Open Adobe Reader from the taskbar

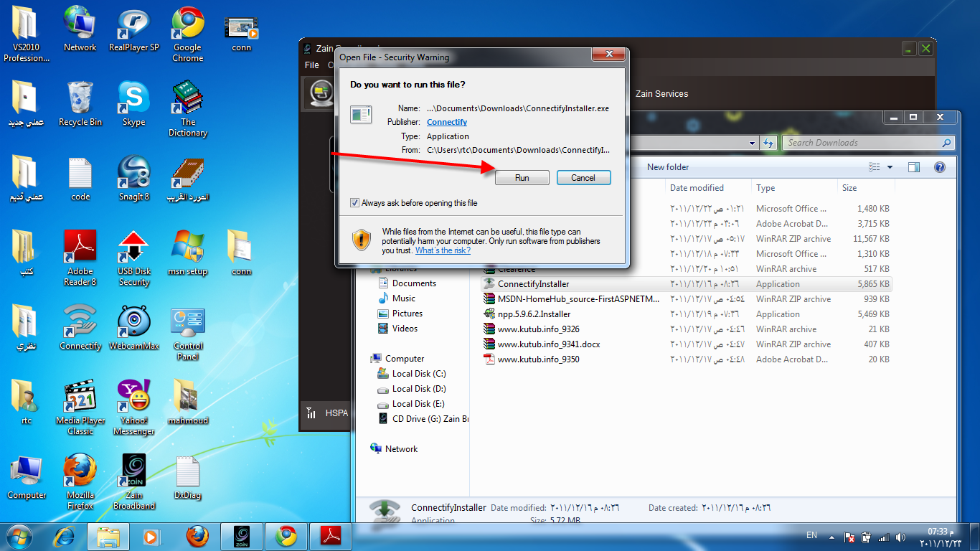(x=331, y=537)
